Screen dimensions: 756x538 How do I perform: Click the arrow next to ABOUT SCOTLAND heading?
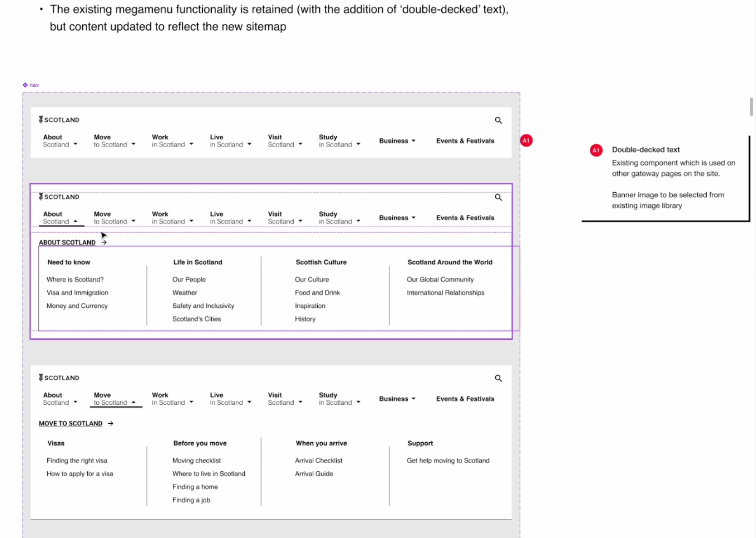104,242
